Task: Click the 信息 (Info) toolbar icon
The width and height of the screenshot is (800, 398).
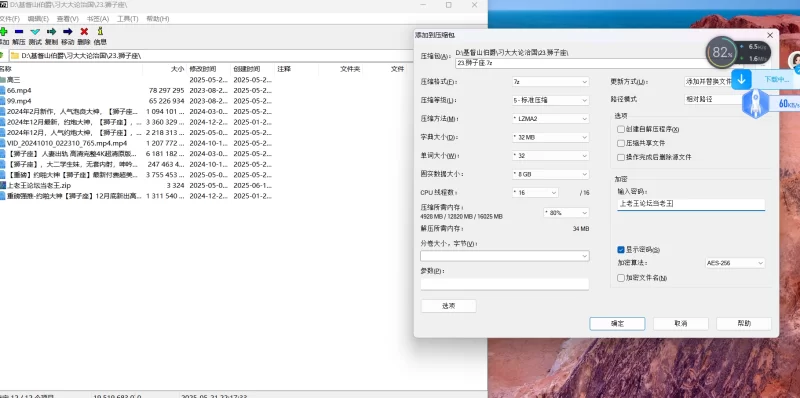Action: coord(101,32)
